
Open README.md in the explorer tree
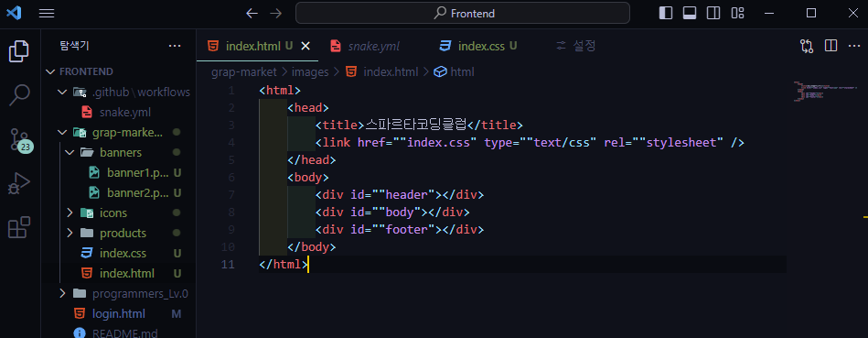coord(124,333)
